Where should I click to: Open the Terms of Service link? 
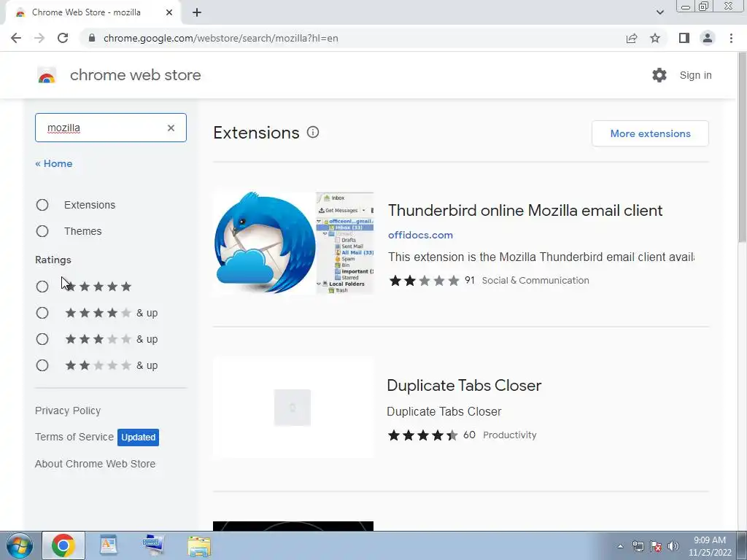74,437
